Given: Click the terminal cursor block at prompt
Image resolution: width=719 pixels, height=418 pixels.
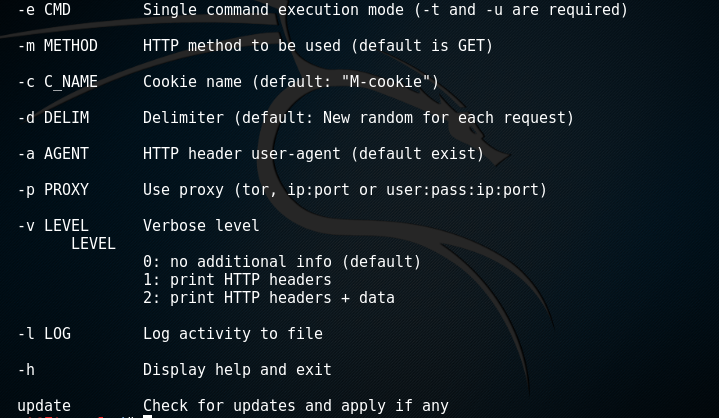Looking at the screenshot, I should point(147,416).
